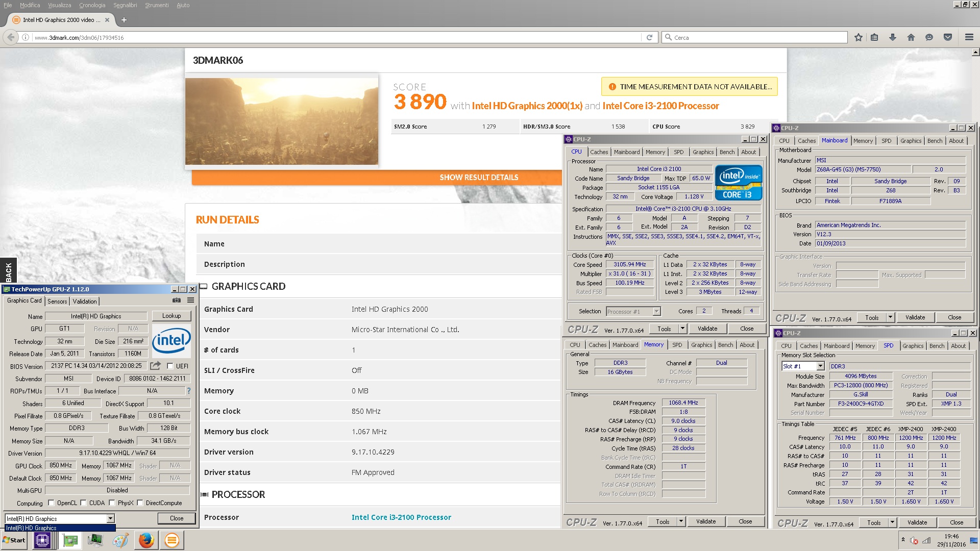Open the Firefox downloads arrow icon
This screenshot has height=551, width=980.
coord(892,37)
